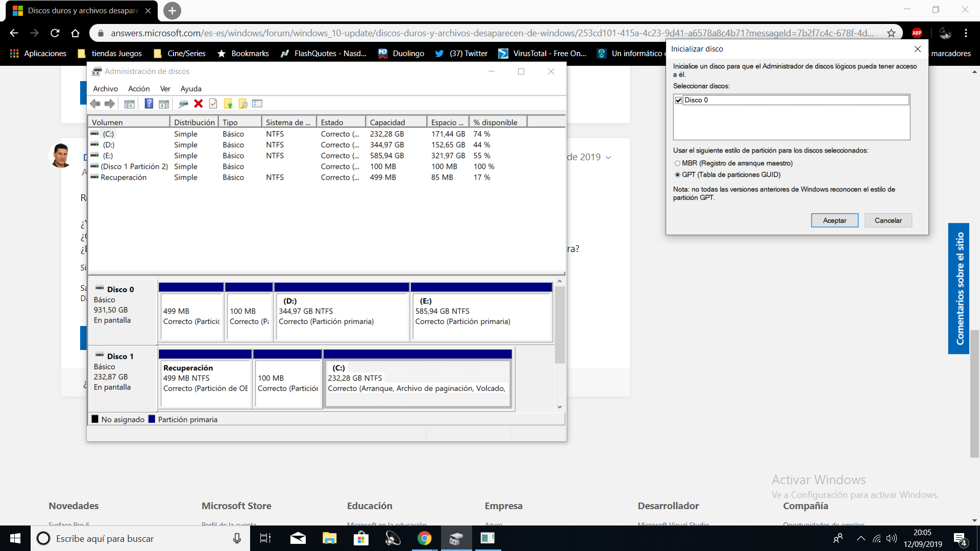This screenshot has height=551, width=980.
Task: Expand the date dropdown chevron next to 2019
Action: 608,158
